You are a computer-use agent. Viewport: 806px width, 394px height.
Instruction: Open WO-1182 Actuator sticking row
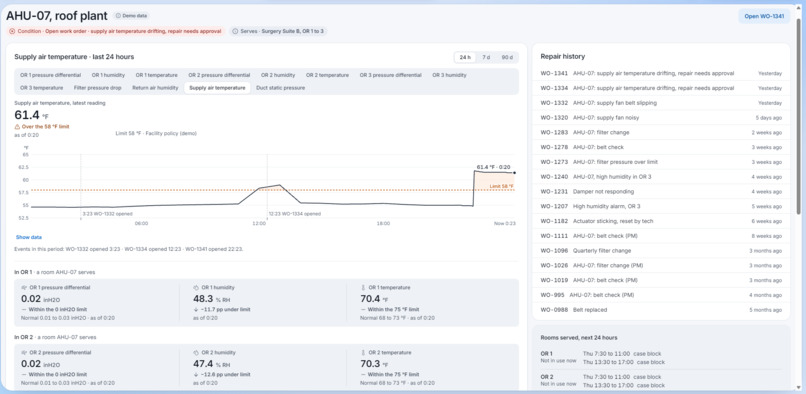click(661, 221)
